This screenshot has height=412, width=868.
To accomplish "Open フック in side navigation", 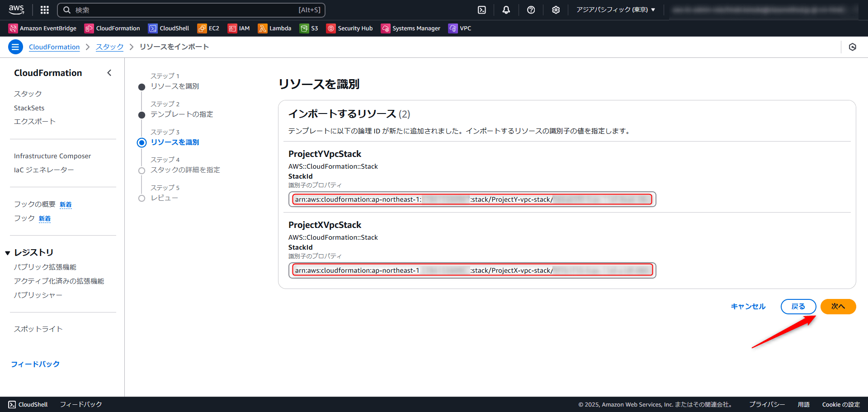I will coord(24,218).
